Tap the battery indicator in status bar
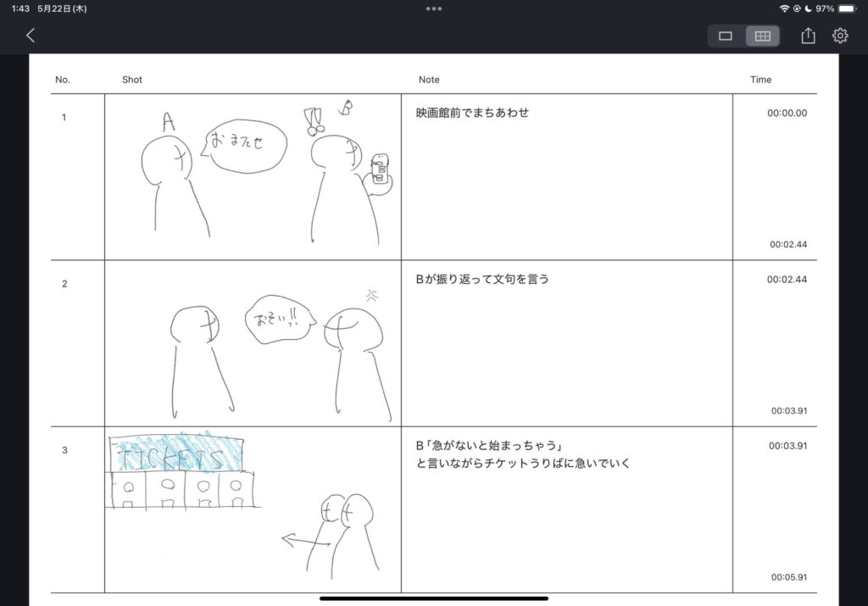 pyautogui.click(x=847, y=8)
